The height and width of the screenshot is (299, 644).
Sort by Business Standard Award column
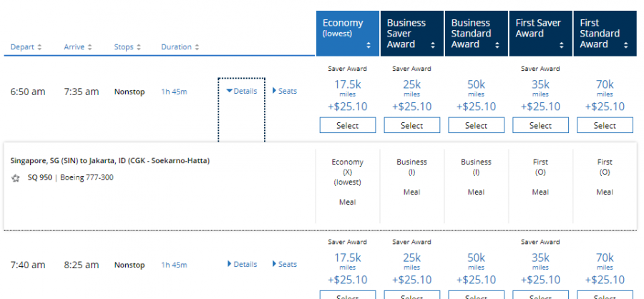(476, 32)
